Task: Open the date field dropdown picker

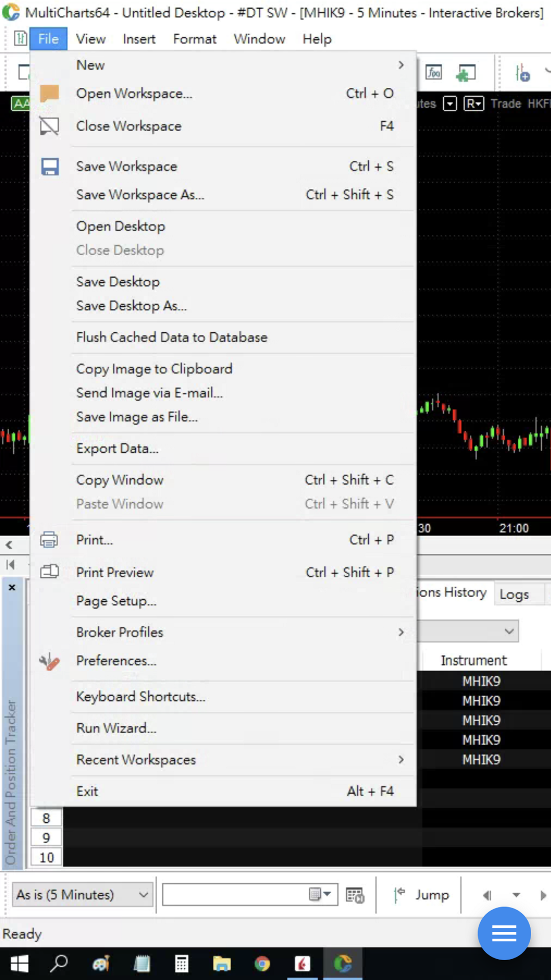Action: coord(321,894)
